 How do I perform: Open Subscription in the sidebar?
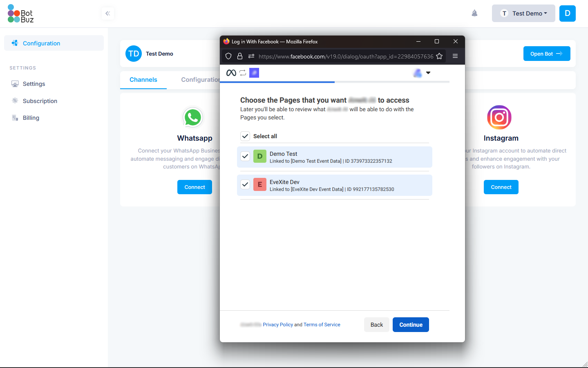pos(40,101)
